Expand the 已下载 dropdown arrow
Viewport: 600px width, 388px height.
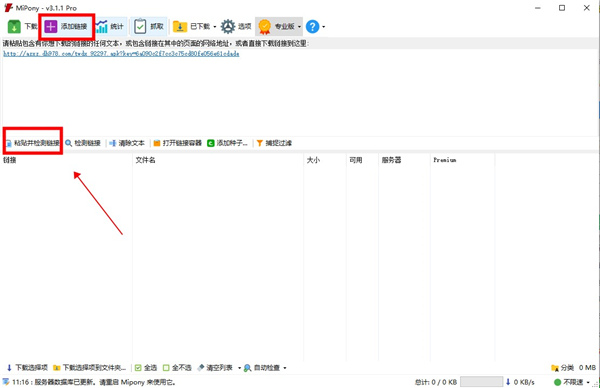(x=215, y=27)
